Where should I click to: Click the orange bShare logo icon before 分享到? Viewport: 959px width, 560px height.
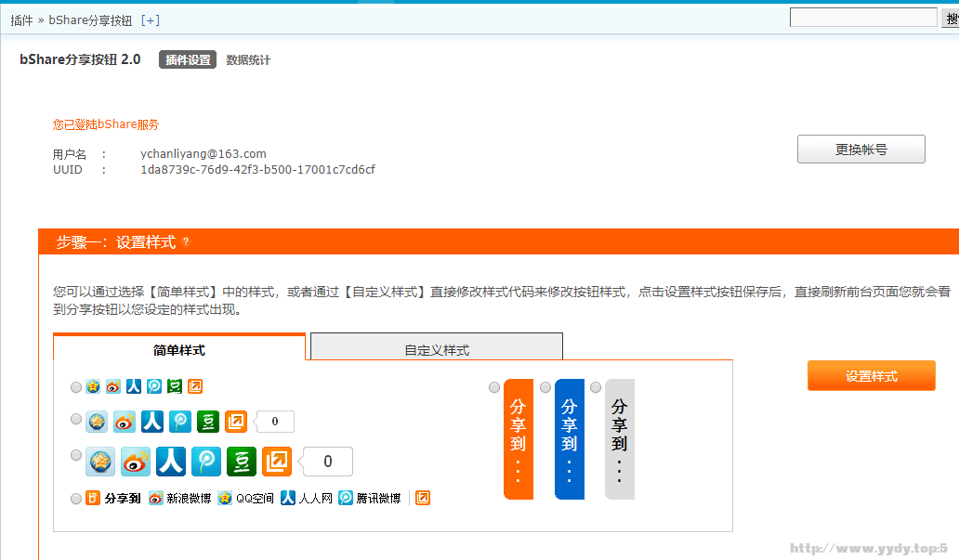click(93, 499)
